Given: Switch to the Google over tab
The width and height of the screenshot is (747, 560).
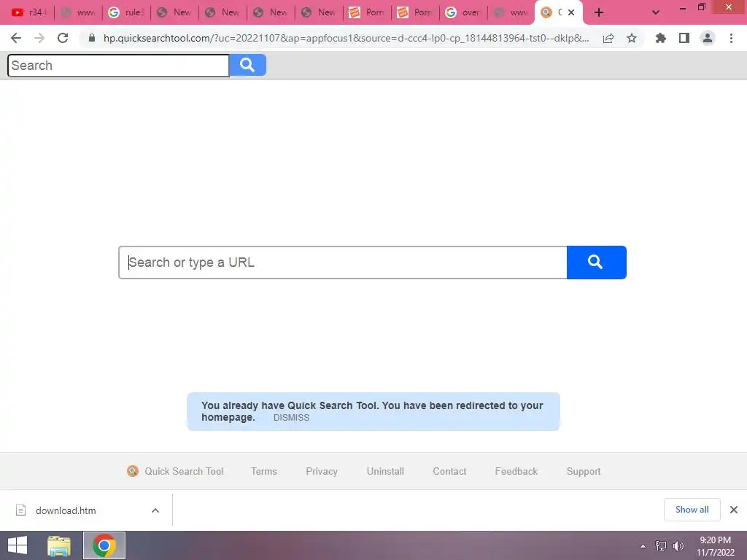Looking at the screenshot, I should (463, 12).
